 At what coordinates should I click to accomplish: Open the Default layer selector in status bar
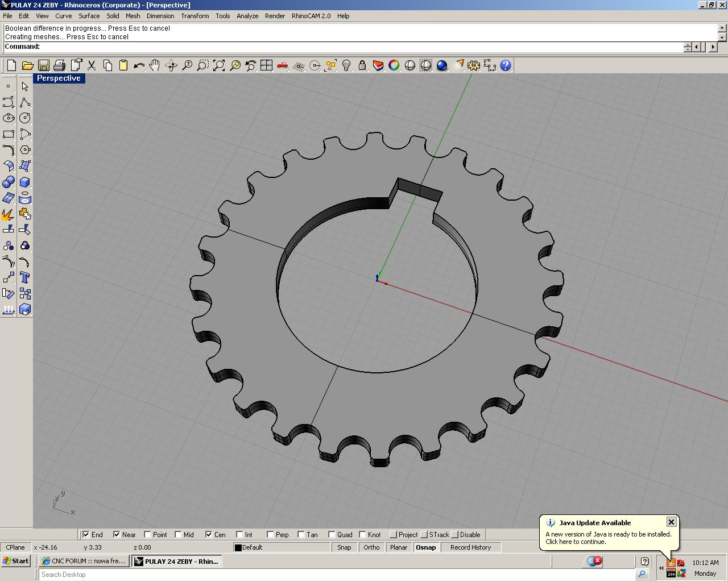click(x=282, y=547)
